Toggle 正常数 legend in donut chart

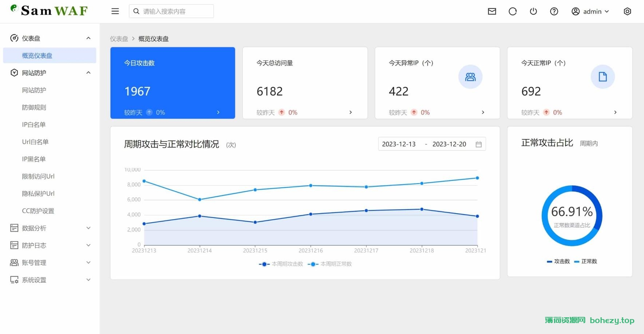click(x=585, y=262)
